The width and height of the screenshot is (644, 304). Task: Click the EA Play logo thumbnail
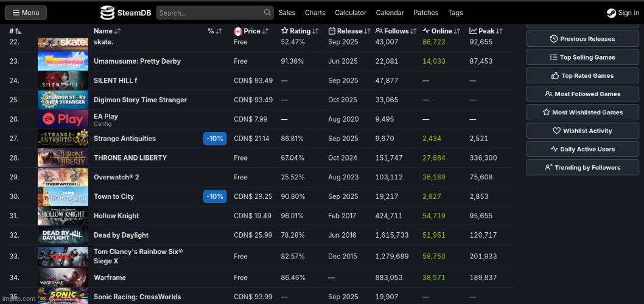[x=63, y=119]
